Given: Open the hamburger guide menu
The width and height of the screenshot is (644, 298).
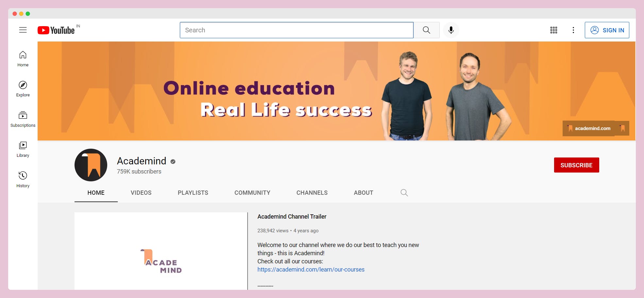Looking at the screenshot, I should tap(23, 30).
